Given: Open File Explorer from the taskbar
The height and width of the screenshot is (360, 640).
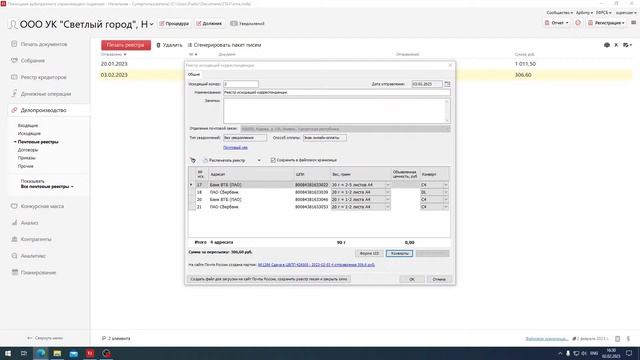Looking at the screenshot, I should (x=57, y=353).
